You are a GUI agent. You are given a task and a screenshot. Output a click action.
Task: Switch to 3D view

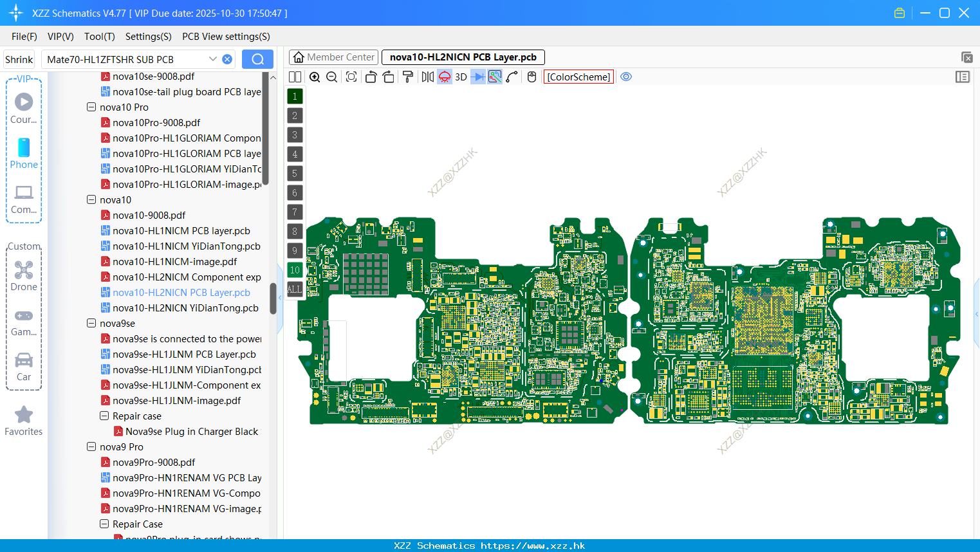(x=461, y=77)
